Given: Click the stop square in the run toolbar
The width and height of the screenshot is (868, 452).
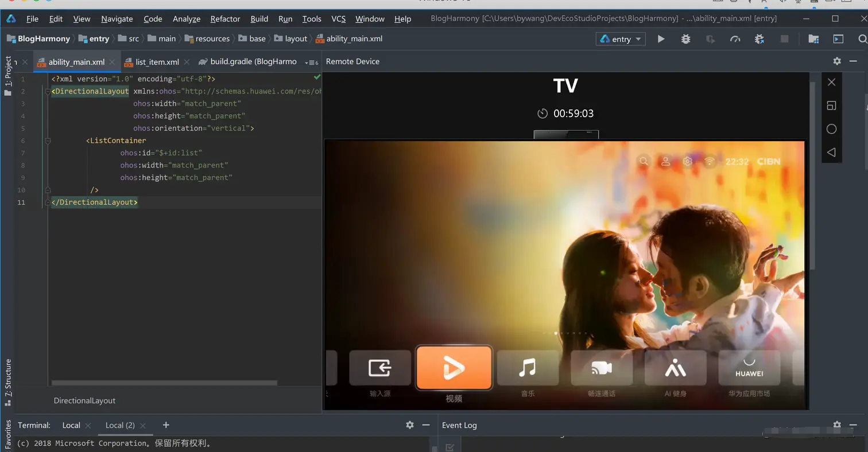Looking at the screenshot, I should tap(785, 39).
